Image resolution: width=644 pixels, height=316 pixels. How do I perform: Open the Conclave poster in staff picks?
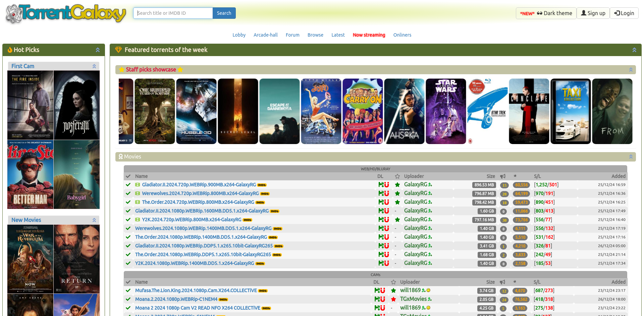click(x=529, y=111)
